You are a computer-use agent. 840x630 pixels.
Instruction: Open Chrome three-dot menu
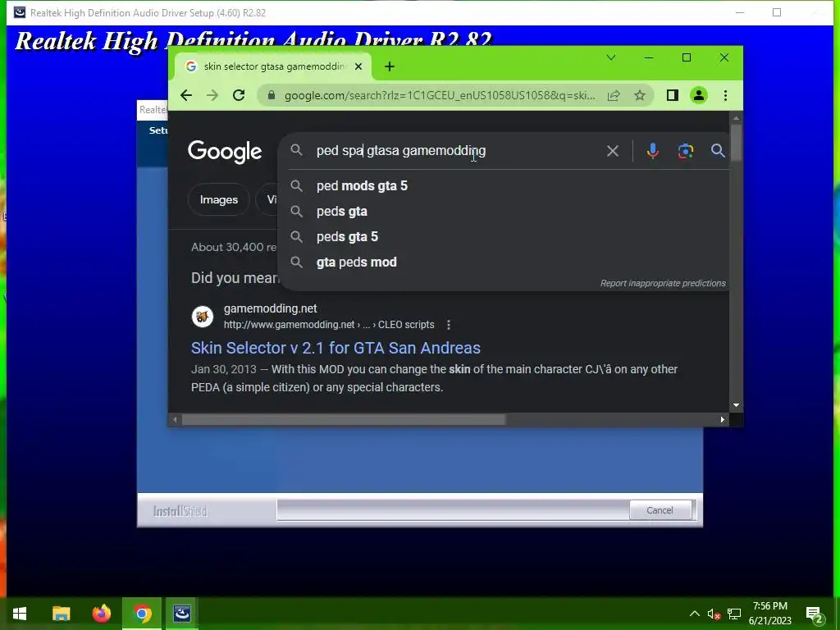(x=725, y=95)
